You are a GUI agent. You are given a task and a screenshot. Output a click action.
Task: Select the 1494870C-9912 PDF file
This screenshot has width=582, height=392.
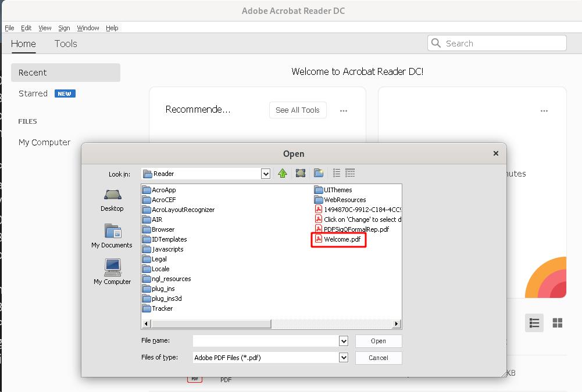pyautogui.click(x=358, y=210)
